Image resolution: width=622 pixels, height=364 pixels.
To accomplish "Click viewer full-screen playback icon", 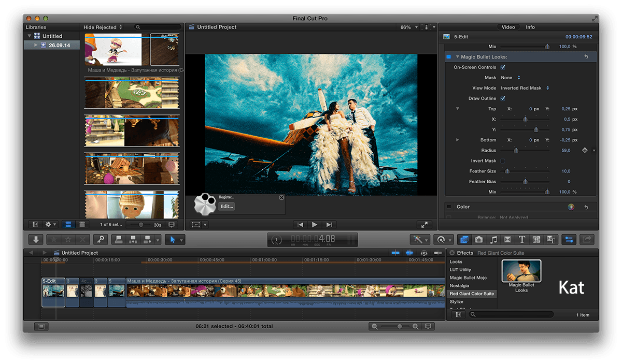I will click(x=425, y=225).
